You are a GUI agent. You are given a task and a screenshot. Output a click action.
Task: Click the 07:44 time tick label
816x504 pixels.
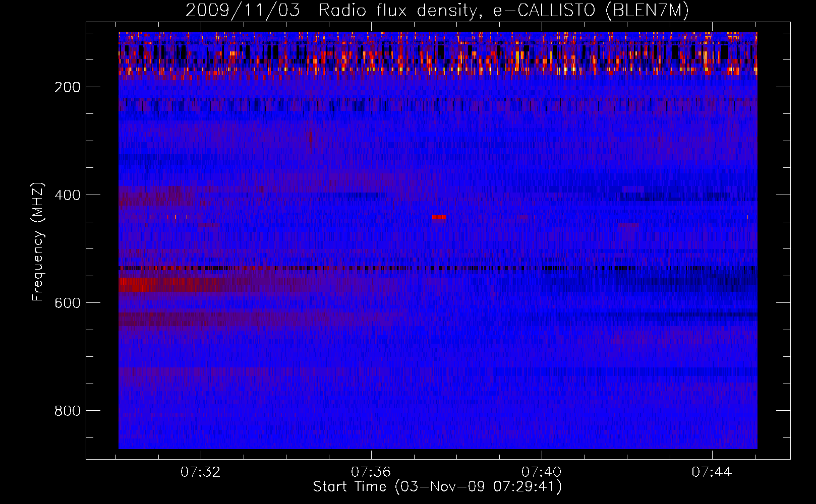[x=712, y=472]
